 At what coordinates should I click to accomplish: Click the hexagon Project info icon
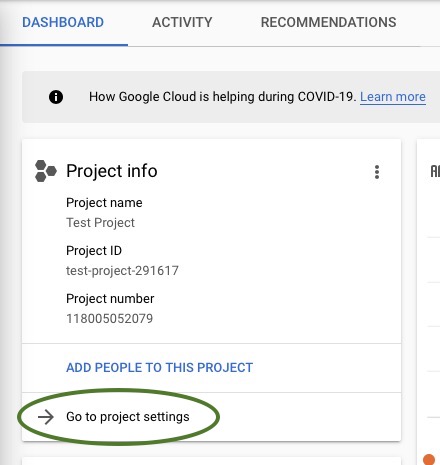(46, 171)
